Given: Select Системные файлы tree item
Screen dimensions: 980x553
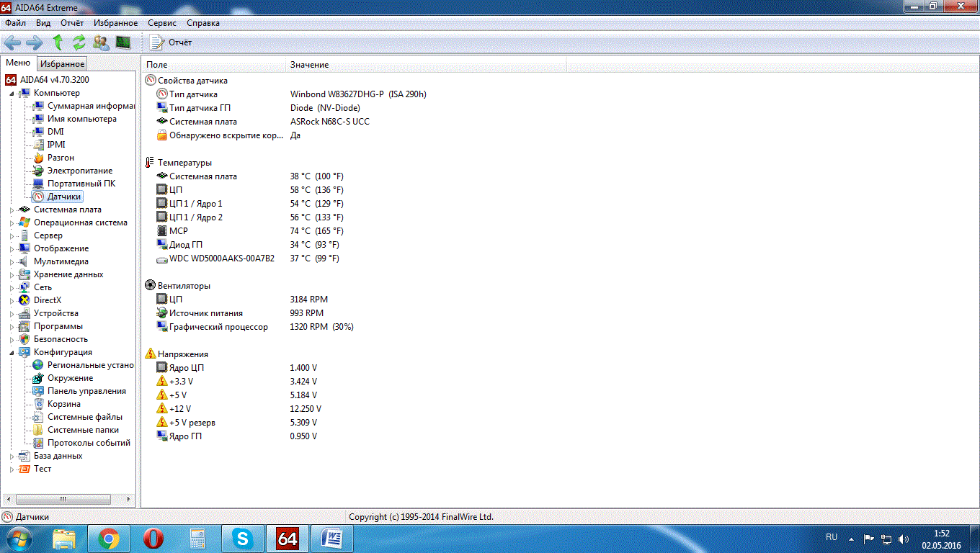Looking at the screenshot, I should (84, 417).
